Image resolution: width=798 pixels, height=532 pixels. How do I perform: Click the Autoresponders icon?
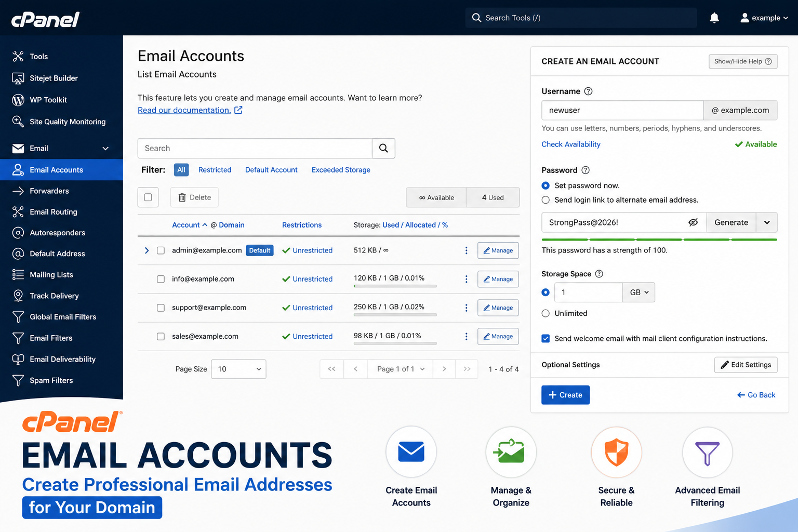coord(18,233)
